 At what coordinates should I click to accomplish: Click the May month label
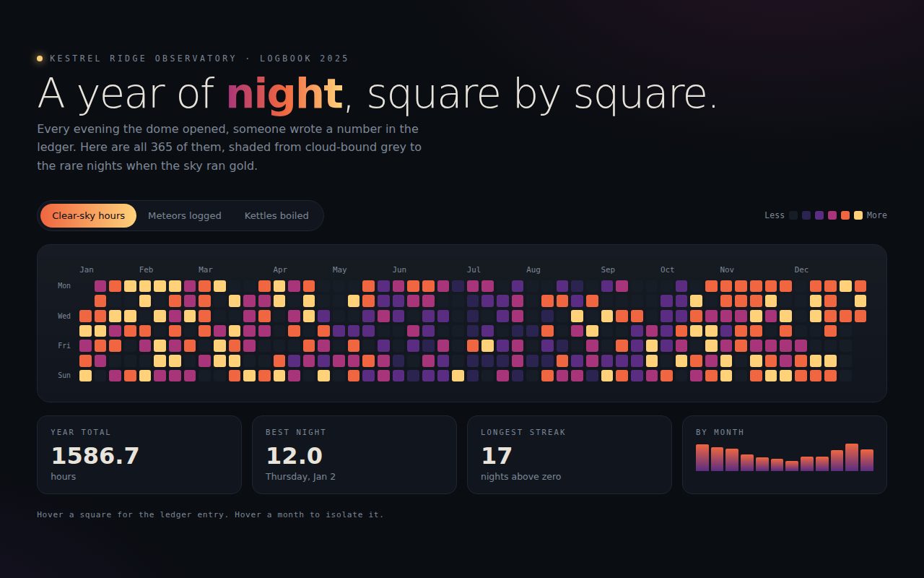pyautogui.click(x=340, y=269)
